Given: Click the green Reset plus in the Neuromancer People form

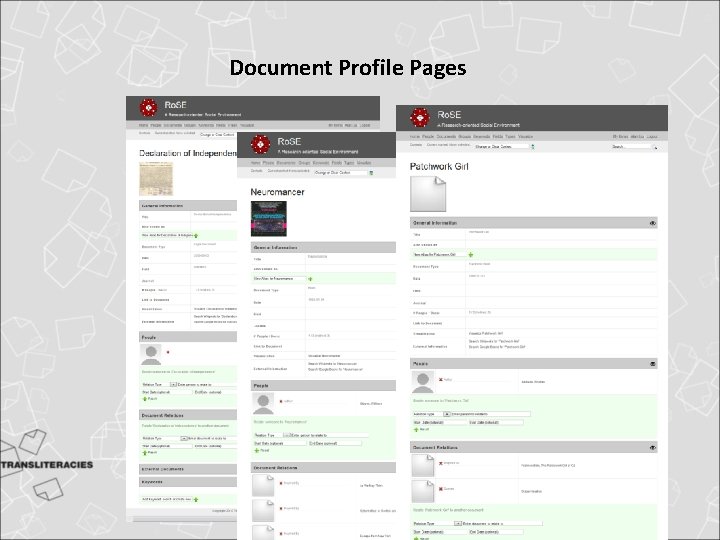Looking at the screenshot, I should click(x=257, y=450).
